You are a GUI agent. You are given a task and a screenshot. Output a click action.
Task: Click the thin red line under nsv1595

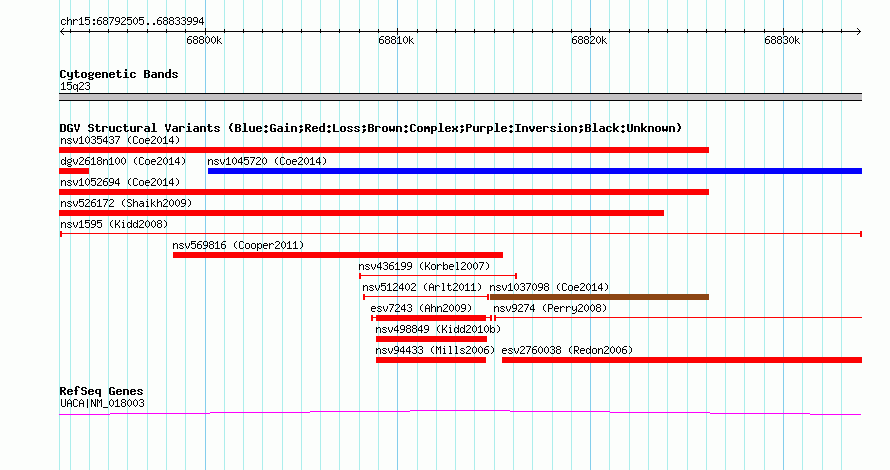coord(461,234)
